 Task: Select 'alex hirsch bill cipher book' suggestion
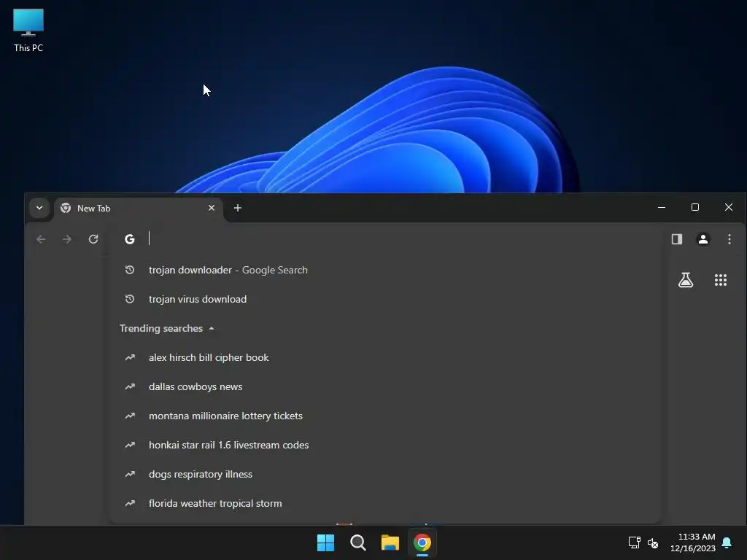(x=385, y=357)
